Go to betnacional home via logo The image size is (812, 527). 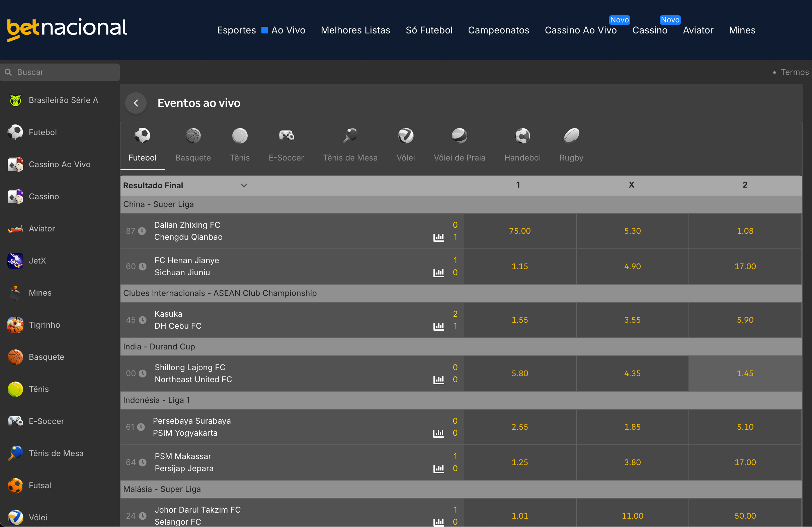[x=67, y=29]
